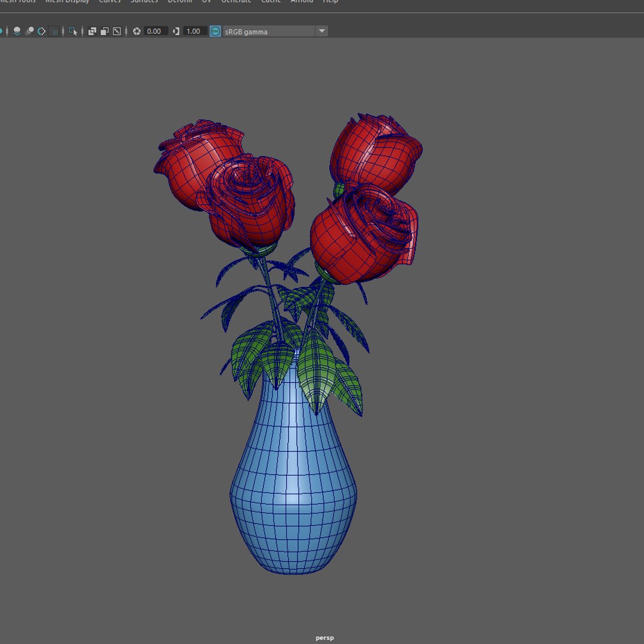Toggle X-Ray active components icon
This screenshot has height=644, width=644.
click(x=104, y=31)
